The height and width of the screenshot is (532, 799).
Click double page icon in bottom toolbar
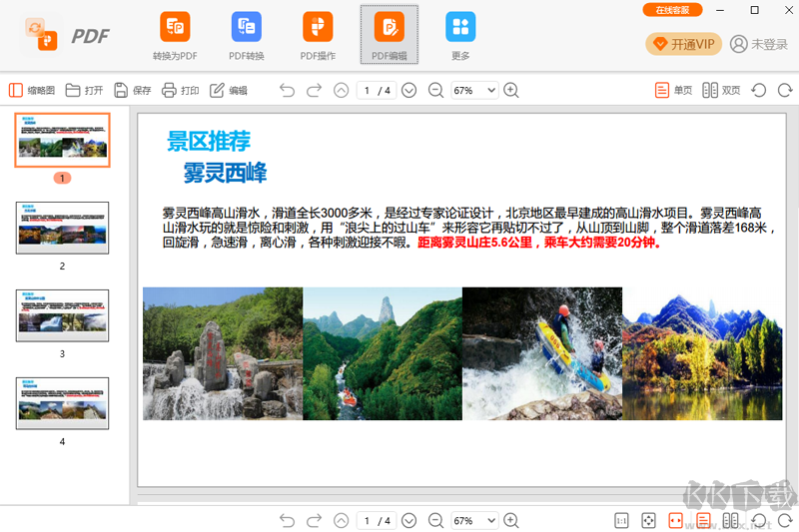(x=730, y=521)
